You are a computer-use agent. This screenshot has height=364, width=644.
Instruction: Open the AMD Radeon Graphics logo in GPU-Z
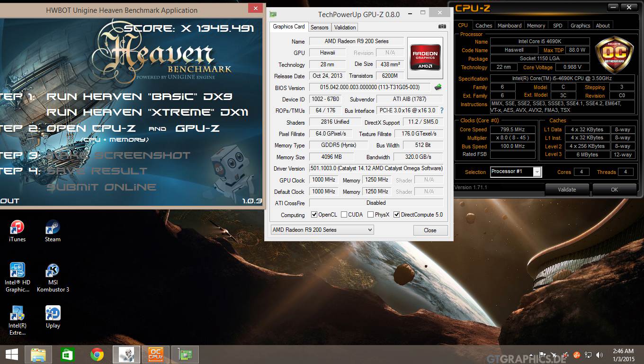pos(425,58)
